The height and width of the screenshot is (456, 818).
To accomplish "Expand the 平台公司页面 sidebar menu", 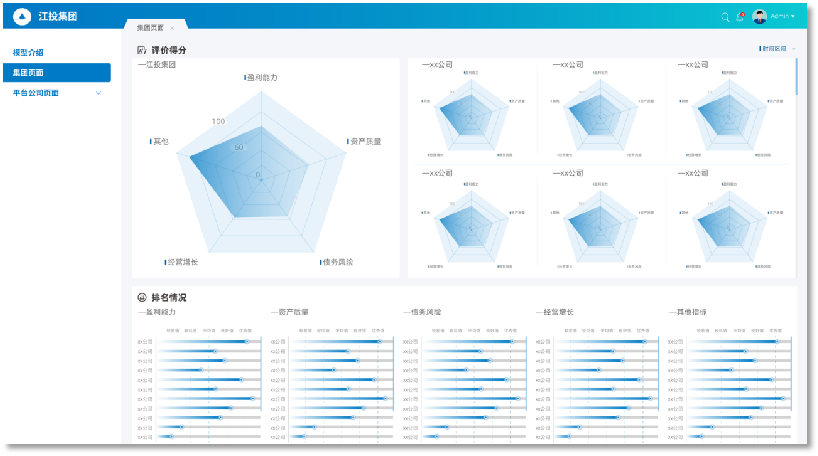I will (x=98, y=93).
